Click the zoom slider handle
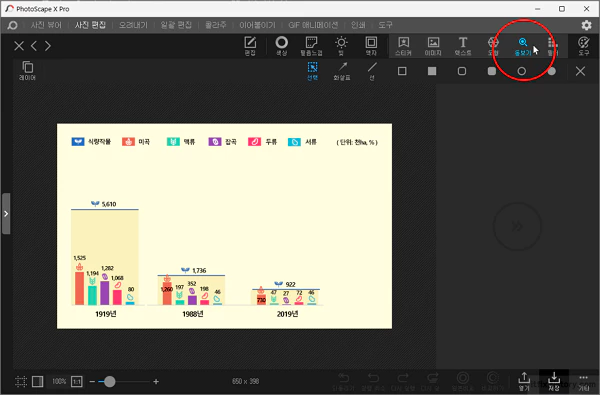600x395 pixels. click(109, 382)
